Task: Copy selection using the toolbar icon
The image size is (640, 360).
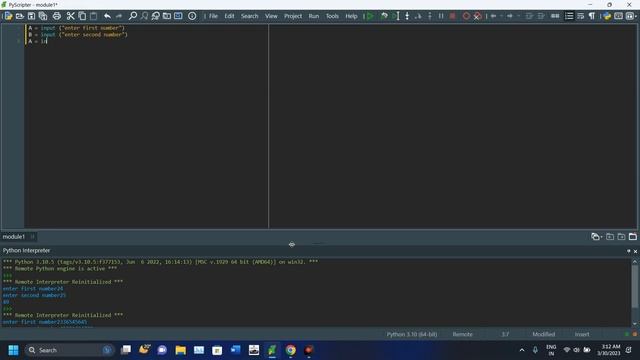Action: tap(82, 16)
